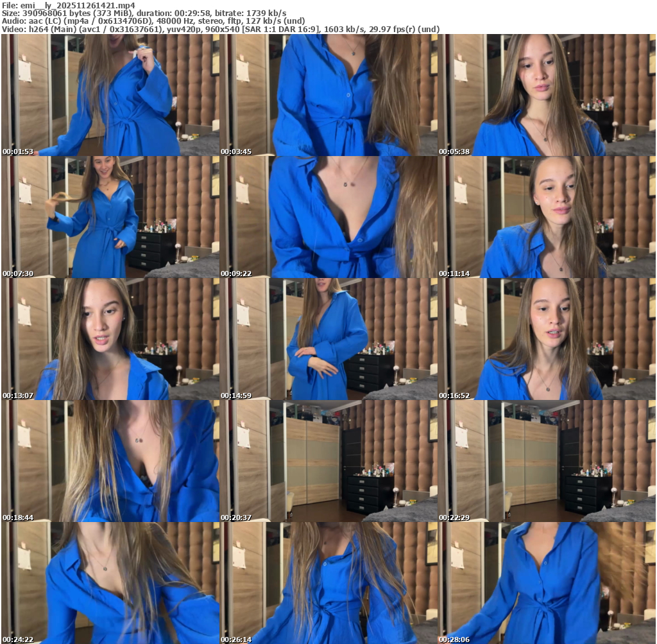Click the Size line reading 373 MiB
Image resolution: width=657 pixels, height=644 pixels.
[144, 13]
